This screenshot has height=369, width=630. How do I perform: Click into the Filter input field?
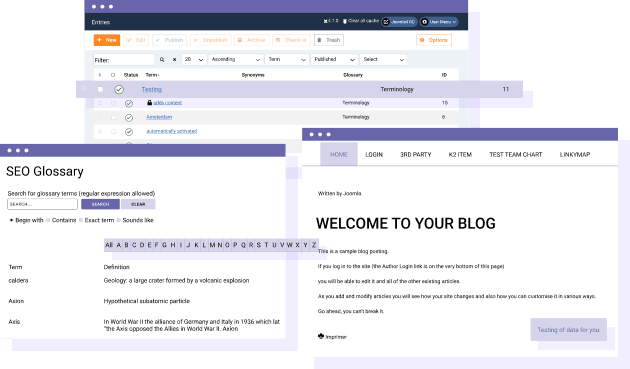pos(124,60)
